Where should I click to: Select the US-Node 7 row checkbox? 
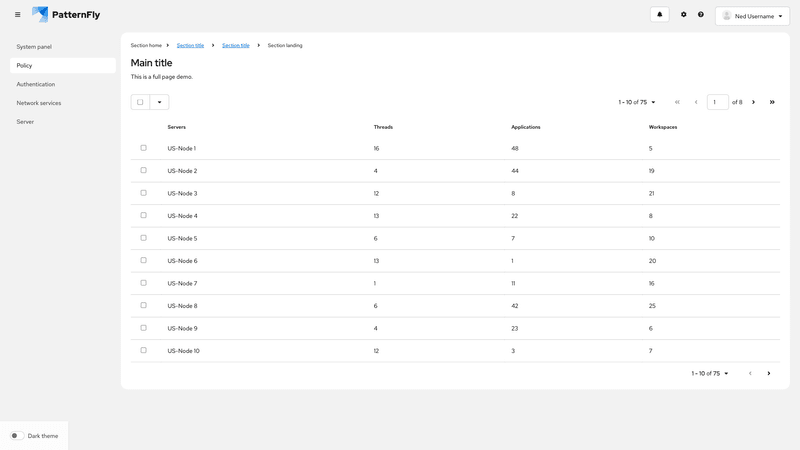143,283
